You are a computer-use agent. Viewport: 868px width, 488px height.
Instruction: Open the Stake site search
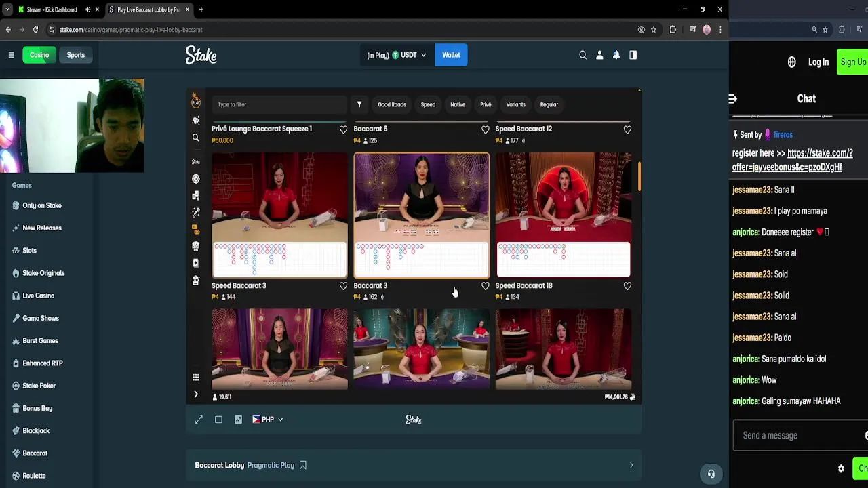pos(583,55)
